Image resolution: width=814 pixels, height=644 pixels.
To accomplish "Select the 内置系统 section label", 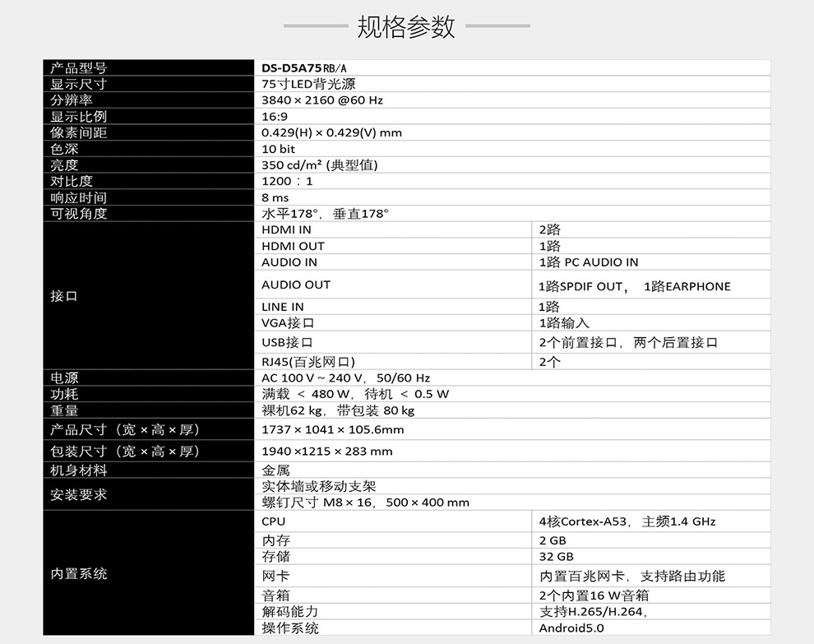I will 78,573.
